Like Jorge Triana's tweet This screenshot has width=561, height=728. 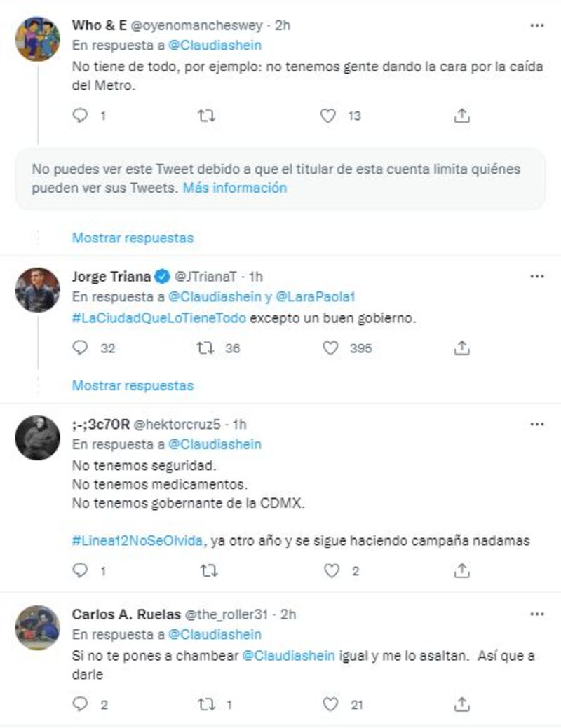[x=330, y=348]
